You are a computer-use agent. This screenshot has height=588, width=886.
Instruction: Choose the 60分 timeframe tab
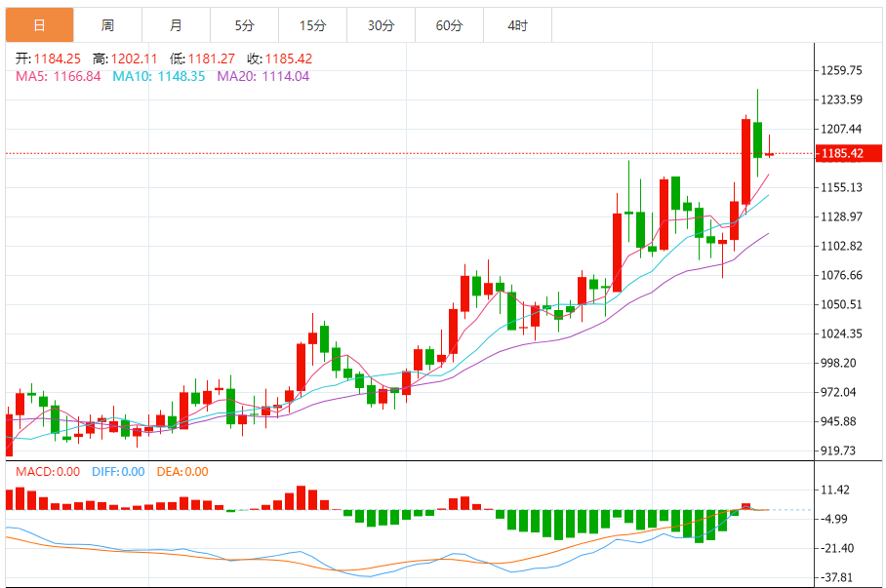pos(450,25)
